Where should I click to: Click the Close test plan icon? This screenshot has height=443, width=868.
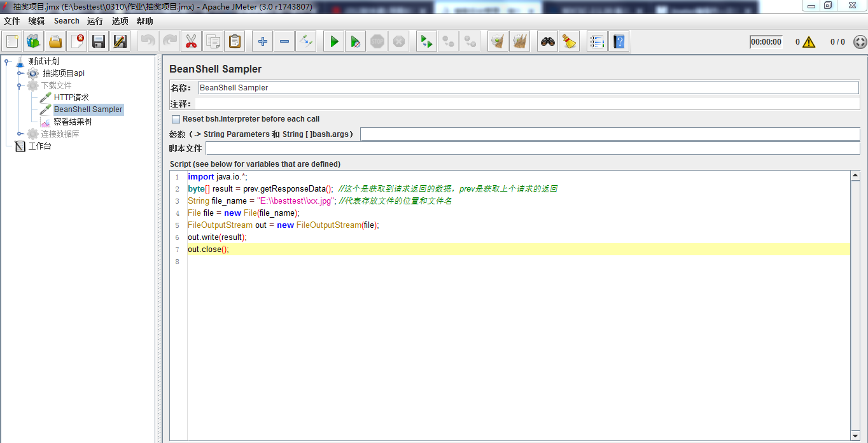77,42
